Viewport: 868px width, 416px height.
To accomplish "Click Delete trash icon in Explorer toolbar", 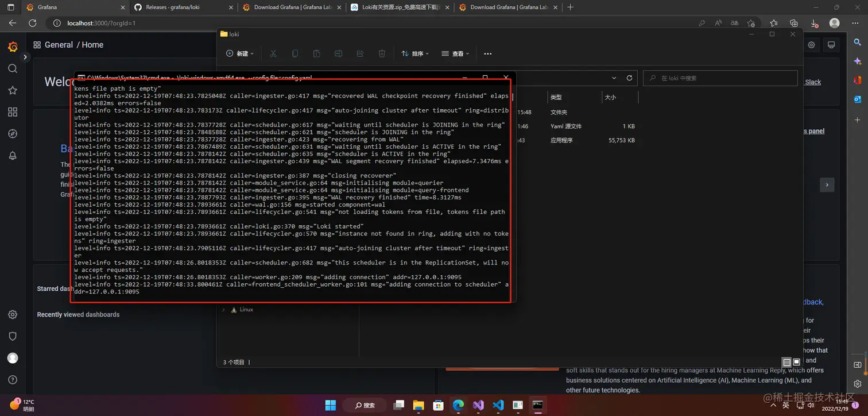I will point(382,53).
